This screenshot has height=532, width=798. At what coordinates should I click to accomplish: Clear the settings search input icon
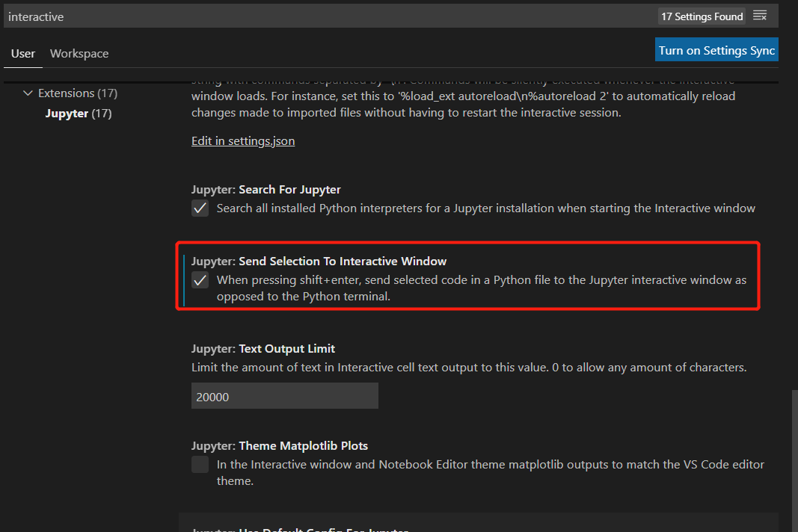click(760, 16)
